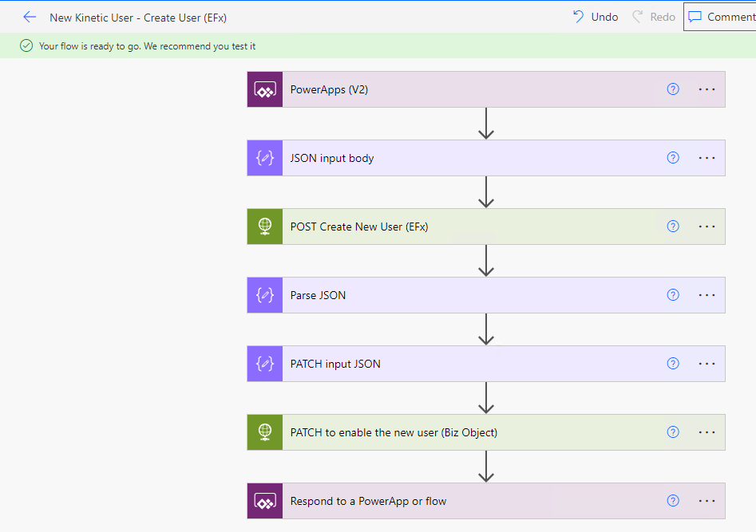Image resolution: width=756 pixels, height=532 pixels.
Task: Open help for PATCH to enable new user
Action: click(x=673, y=432)
